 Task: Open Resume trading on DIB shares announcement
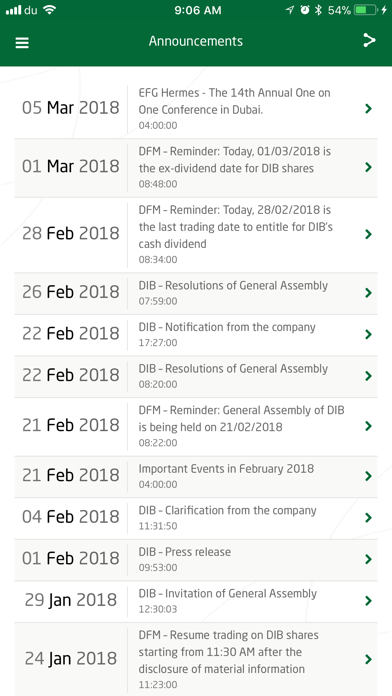[196, 659]
